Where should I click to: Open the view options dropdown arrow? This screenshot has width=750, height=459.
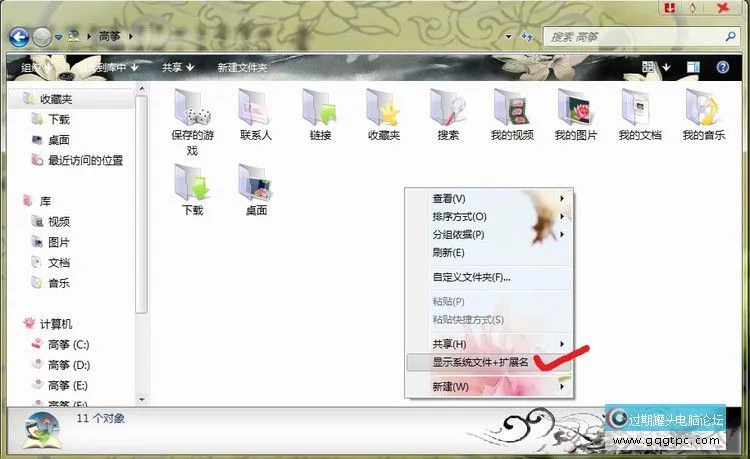pos(666,67)
